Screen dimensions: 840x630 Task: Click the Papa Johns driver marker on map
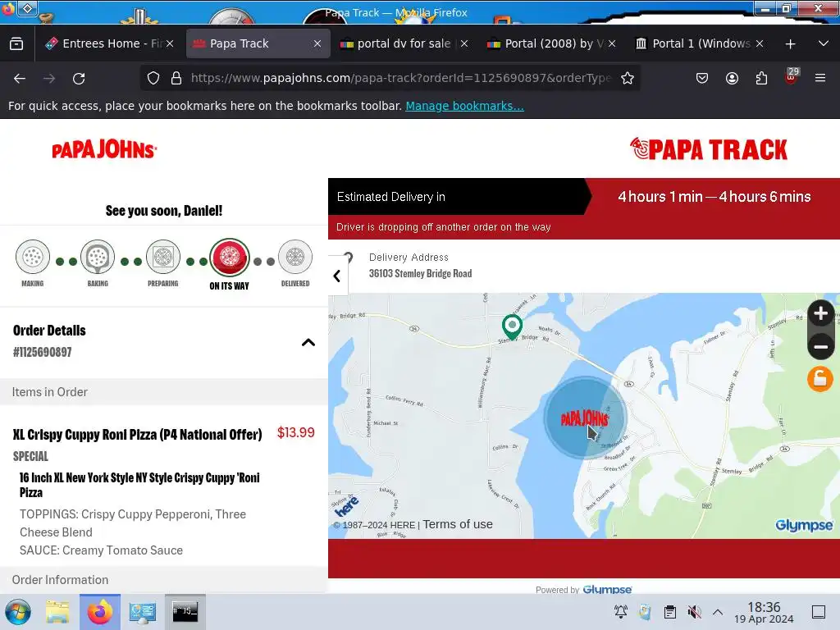584,418
